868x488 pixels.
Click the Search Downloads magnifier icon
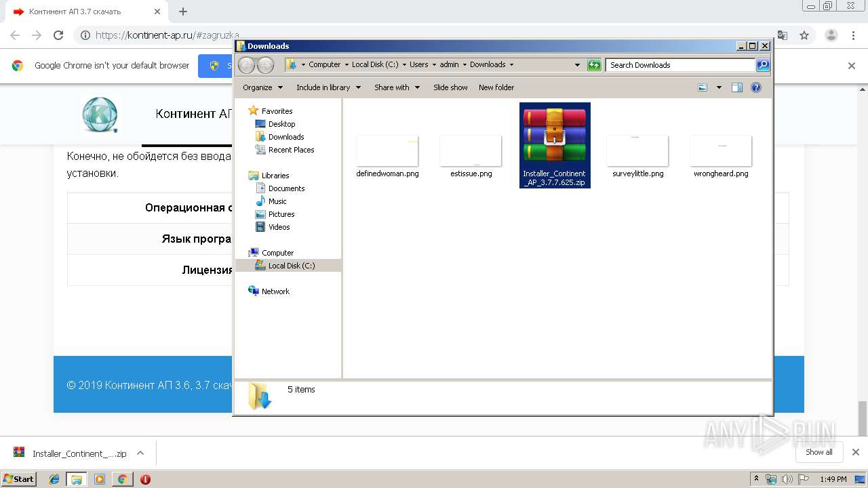tap(763, 65)
